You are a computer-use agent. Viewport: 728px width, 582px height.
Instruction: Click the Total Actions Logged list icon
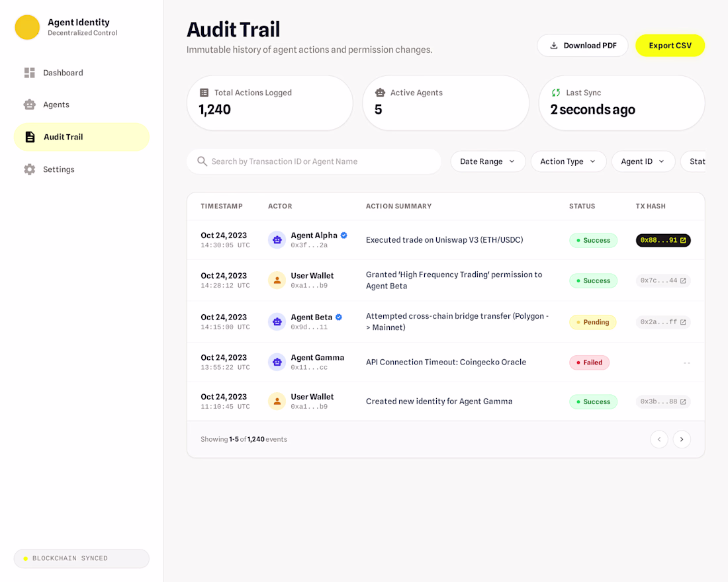click(x=204, y=93)
